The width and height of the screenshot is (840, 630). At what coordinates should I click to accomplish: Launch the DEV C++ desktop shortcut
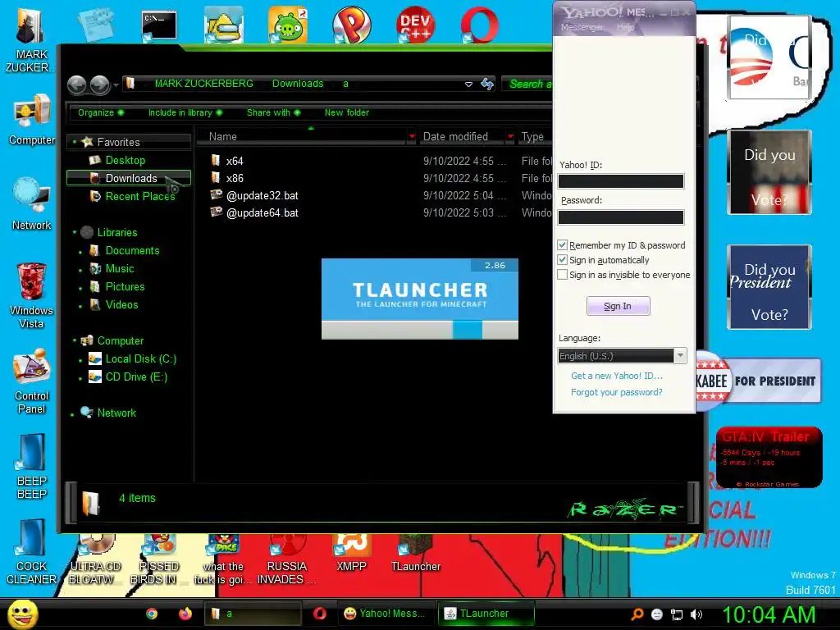415,25
